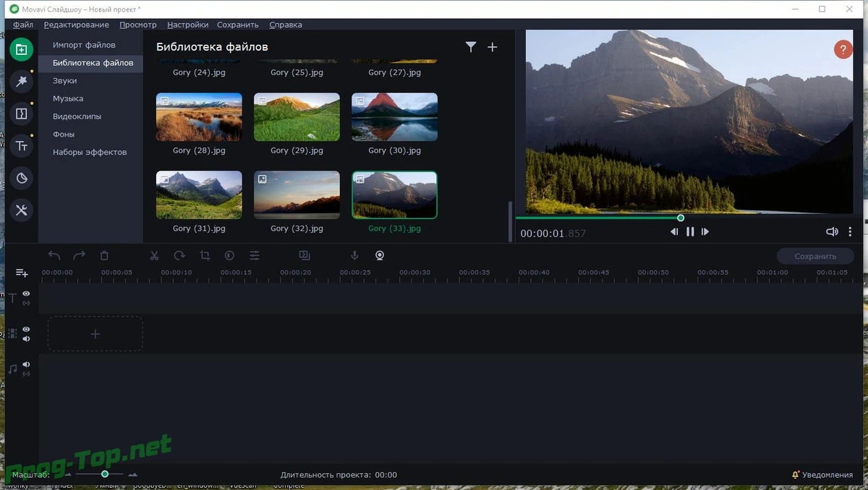This screenshot has height=490, width=868.
Task: Select the Gory (33).jpg thumbnail
Action: pyautogui.click(x=394, y=195)
